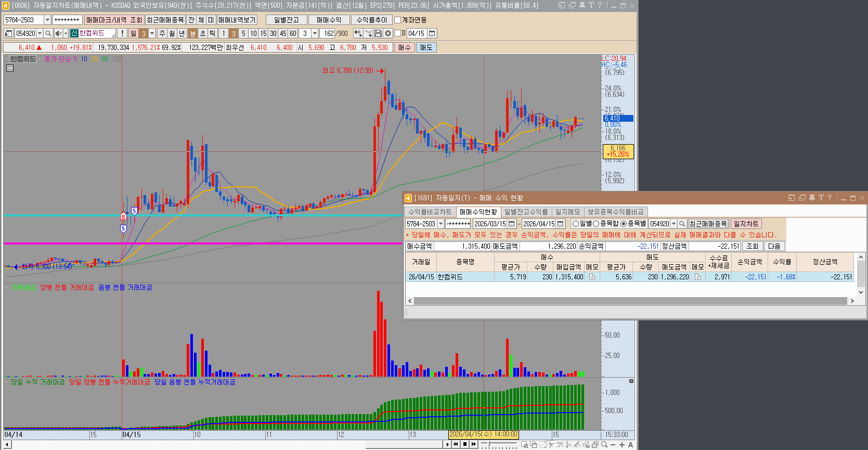
Task: Click 최근매매종목 button in chart toolbar
Action: [165, 20]
